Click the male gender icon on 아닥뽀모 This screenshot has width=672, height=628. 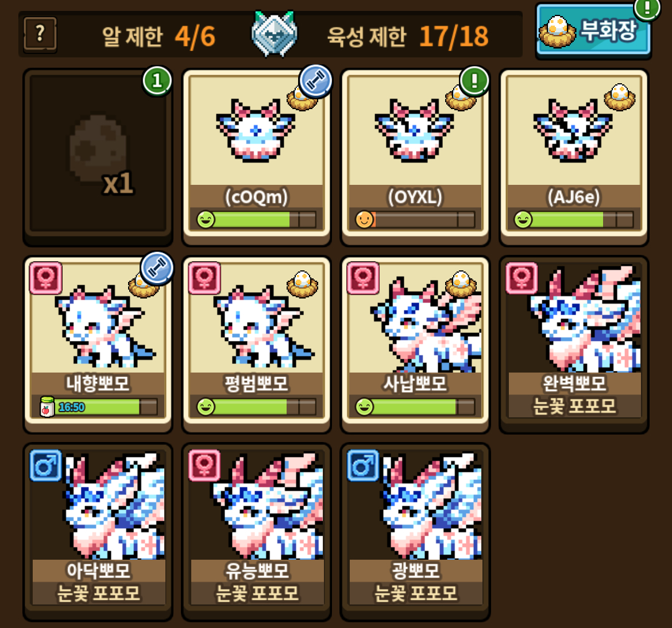[46, 465]
